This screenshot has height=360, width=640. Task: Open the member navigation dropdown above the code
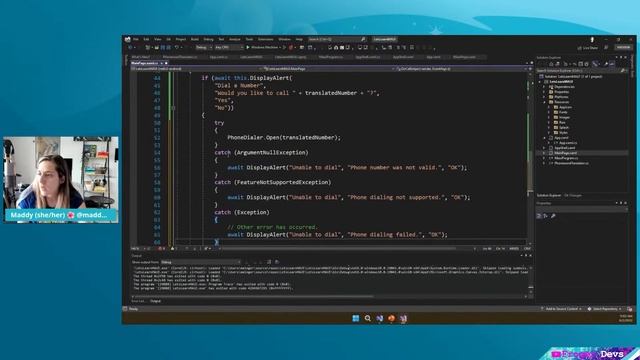click(x=460, y=69)
